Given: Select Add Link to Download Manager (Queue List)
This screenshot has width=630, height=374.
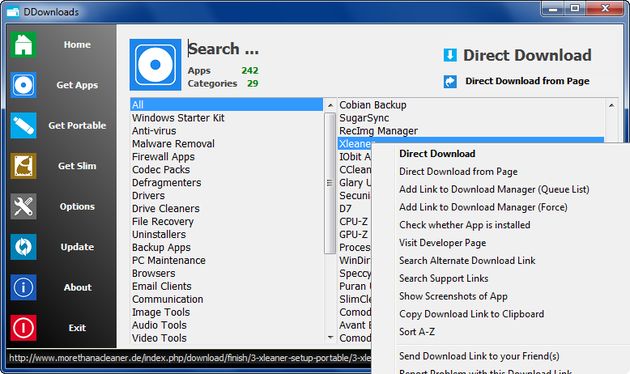Looking at the screenshot, I should pos(494,189).
